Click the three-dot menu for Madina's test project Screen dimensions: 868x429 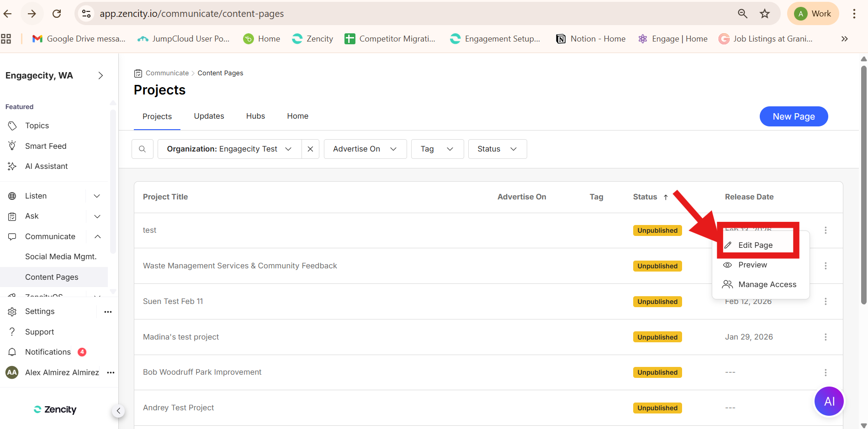click(x=825, y=337)
